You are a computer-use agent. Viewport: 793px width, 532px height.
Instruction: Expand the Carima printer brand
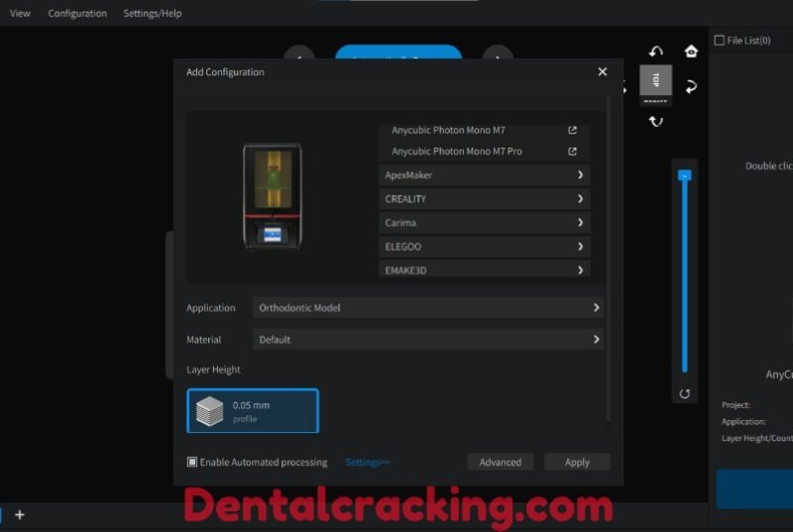(x=485, y=222)
